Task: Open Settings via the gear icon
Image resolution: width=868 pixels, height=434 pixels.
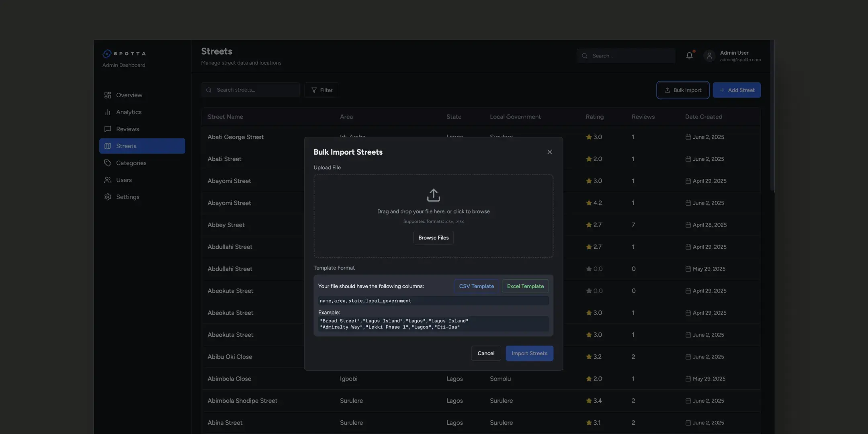Action: click(x=107, y=197)
